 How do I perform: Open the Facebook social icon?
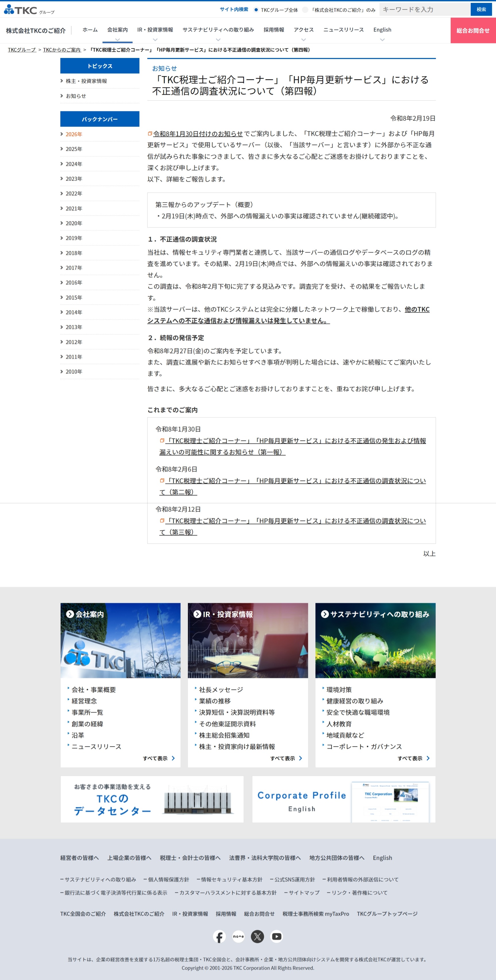coord(219,936)
